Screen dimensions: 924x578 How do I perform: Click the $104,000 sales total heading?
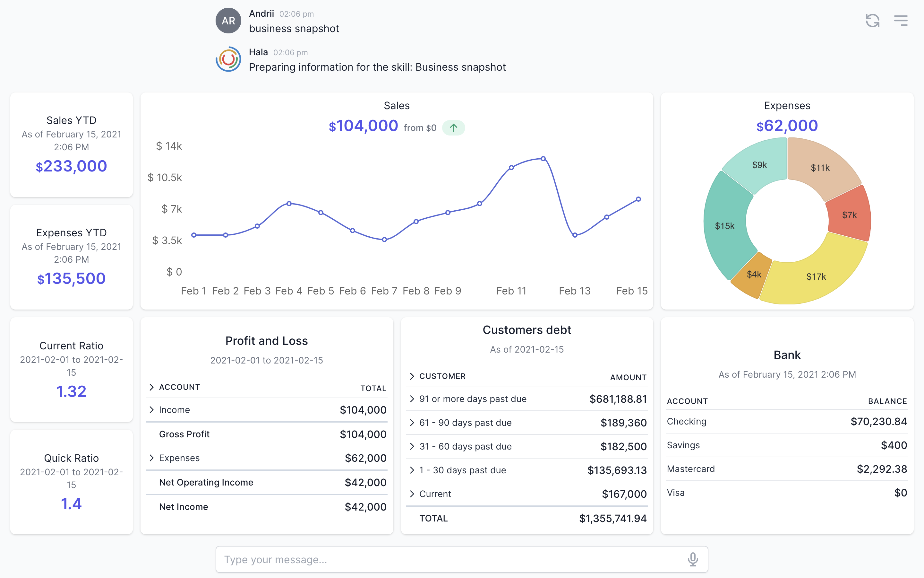point(364,126)
